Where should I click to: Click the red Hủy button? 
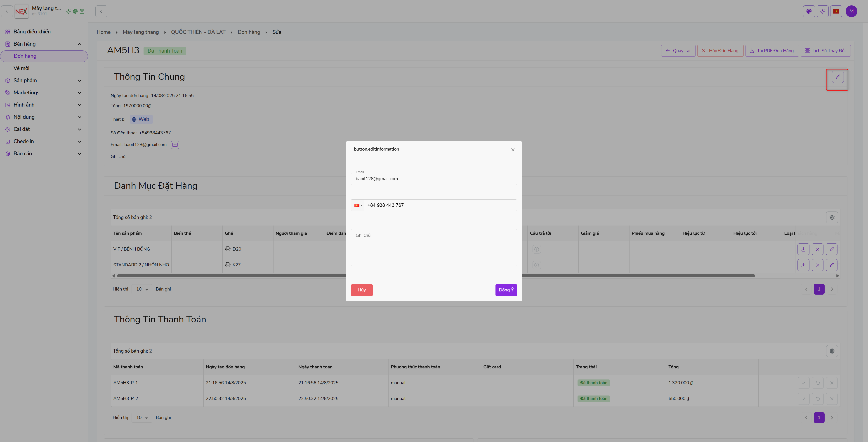point(362,290)
